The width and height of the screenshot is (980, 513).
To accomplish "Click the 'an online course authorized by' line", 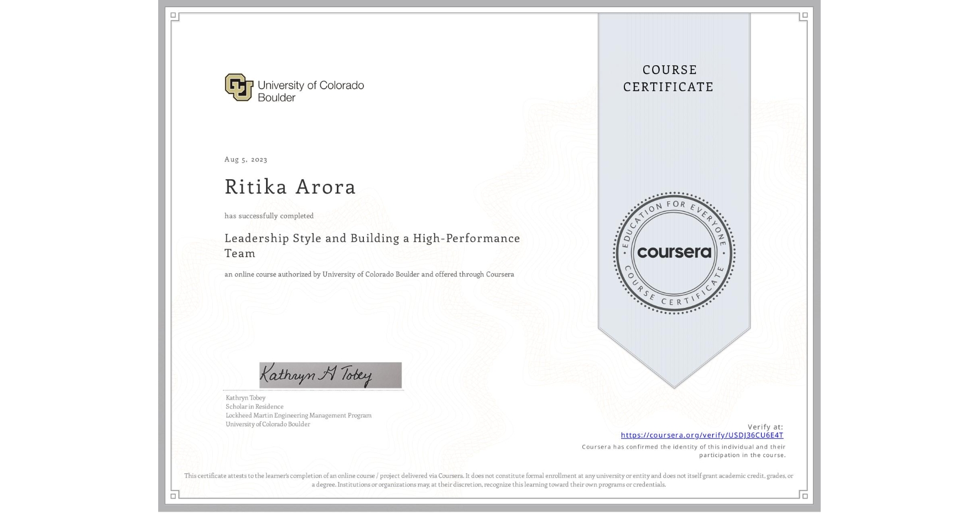I will point(369,274).
